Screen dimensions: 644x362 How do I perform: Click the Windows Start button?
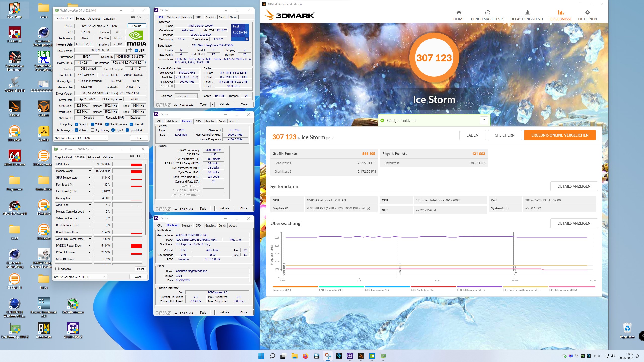[261, 356]
